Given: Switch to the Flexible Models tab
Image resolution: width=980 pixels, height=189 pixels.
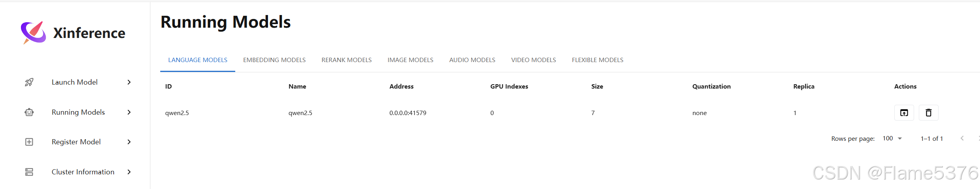Looking at the screenshot, I should click(x=598, y=60).
